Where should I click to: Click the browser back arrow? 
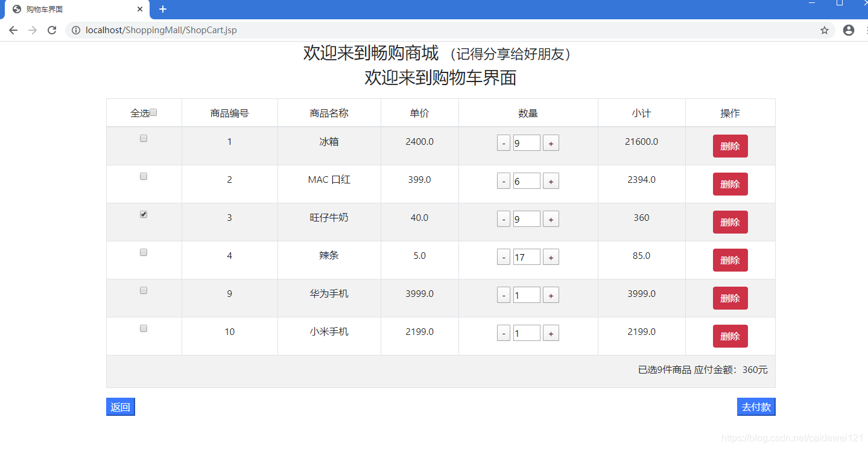(13, 30)
